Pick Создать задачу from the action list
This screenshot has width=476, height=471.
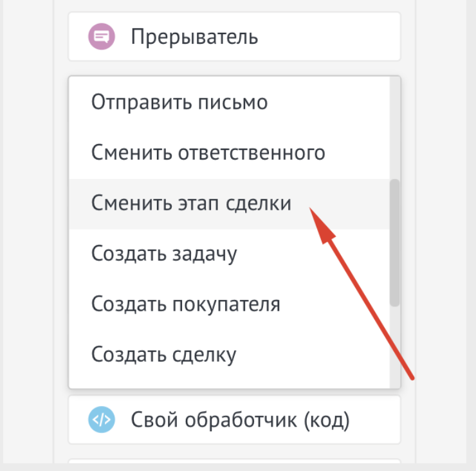point(164,254)
